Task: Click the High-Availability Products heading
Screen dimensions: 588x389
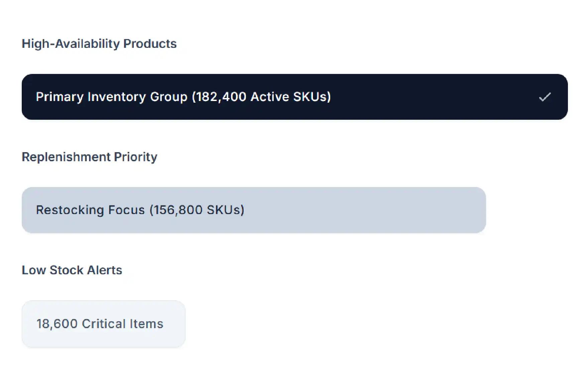Action: 99,44
